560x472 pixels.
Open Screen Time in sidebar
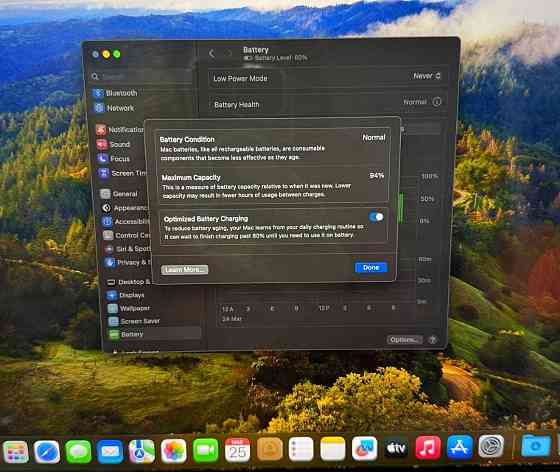[x=123, y=173]
